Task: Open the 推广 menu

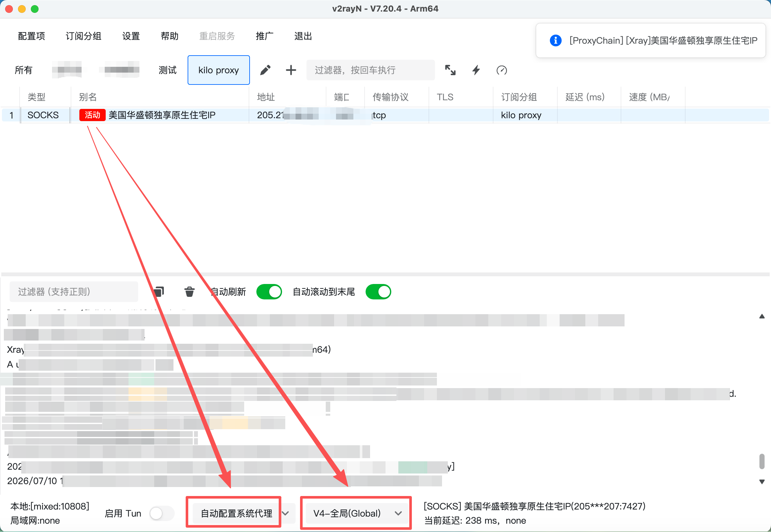Action: point(265,36)
